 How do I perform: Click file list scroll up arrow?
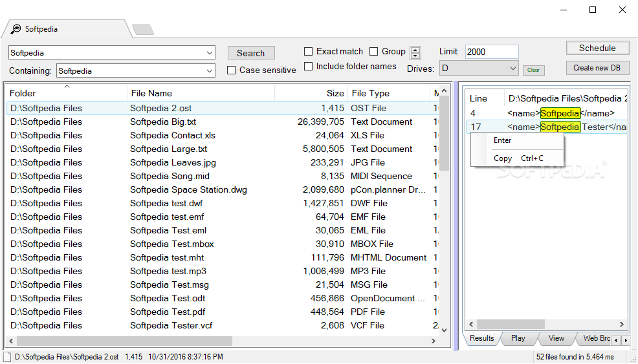(x=444, y=91)
